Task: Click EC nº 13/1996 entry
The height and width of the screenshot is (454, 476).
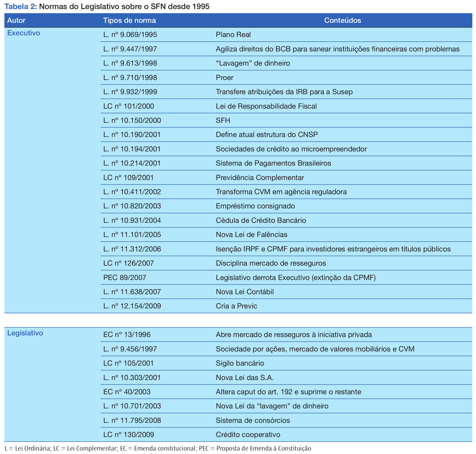Action: click(x=127, y=335)
